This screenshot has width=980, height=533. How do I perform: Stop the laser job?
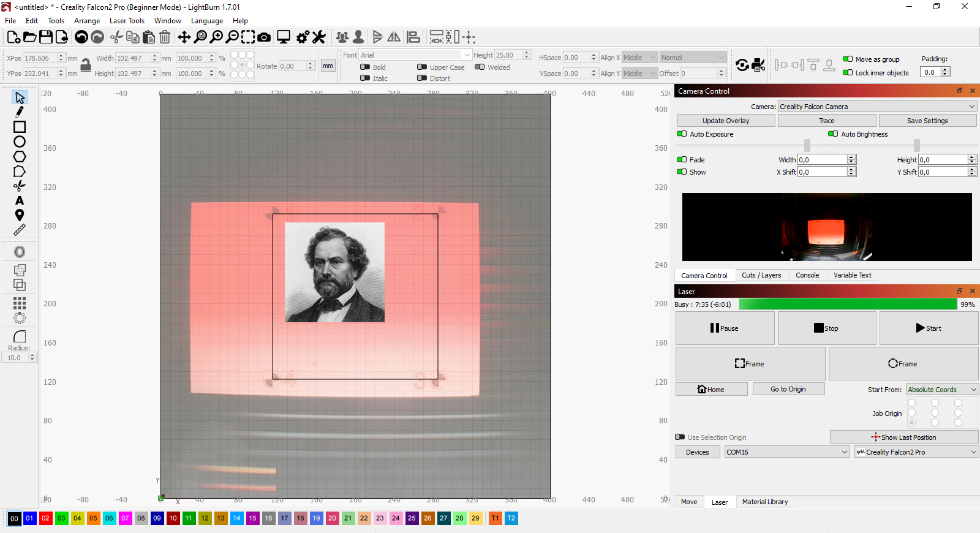(x=827, y=328)
